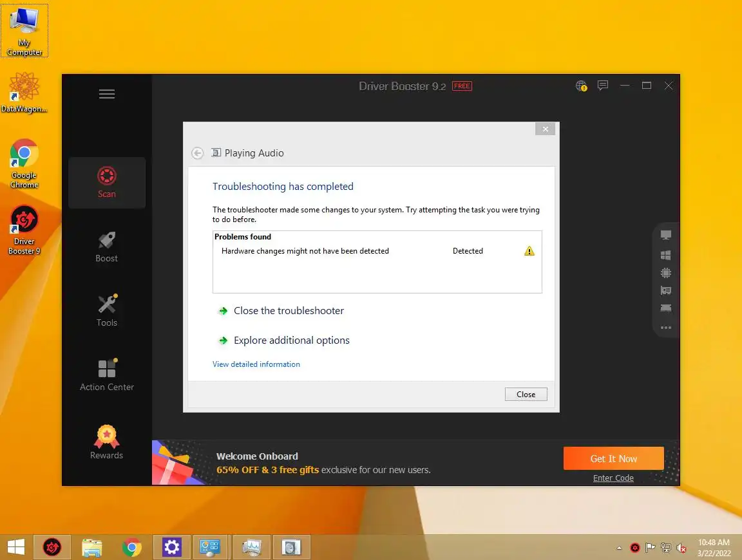Open the Enter Code link
Viewport: 742px width, 560px height.
[x=613, y=478]
